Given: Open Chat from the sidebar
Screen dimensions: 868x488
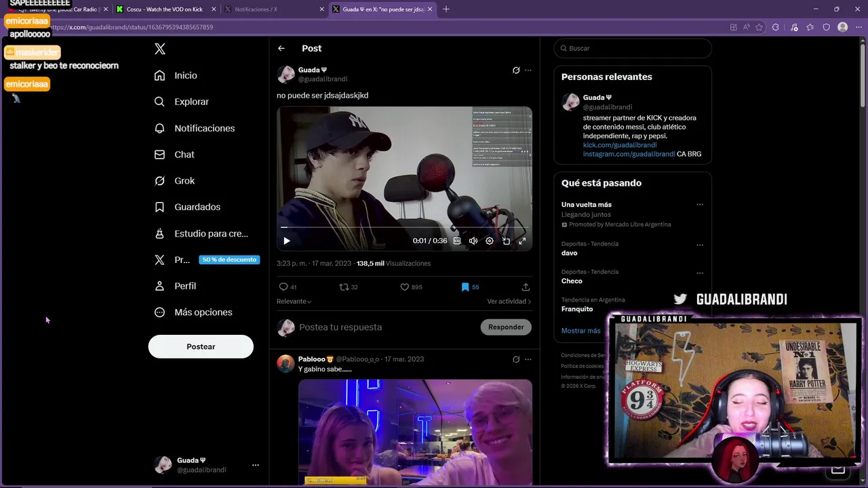Looking at the screenshot, I should (174, 155).
